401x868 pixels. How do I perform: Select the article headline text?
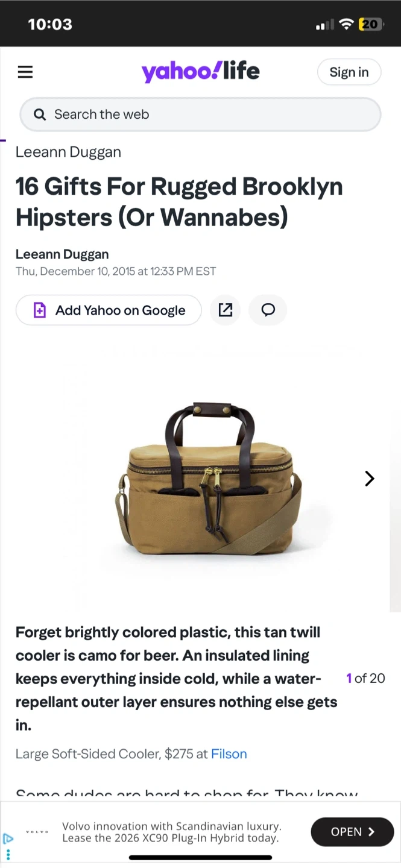point(179,202)
